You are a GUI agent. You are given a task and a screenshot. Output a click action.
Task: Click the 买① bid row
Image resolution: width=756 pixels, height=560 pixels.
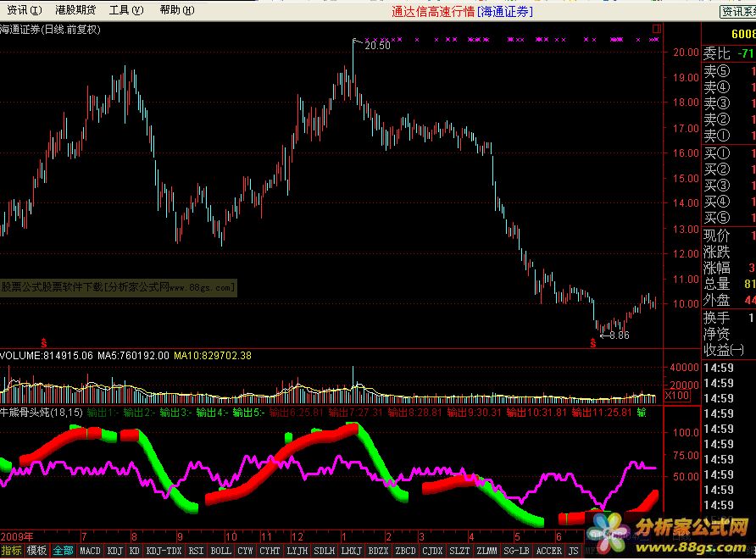729,153
